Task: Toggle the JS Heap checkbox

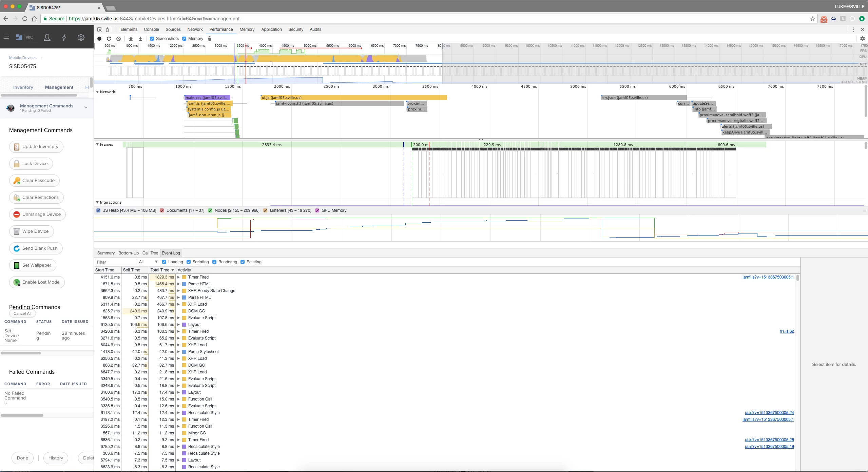Action: (x=98, y=210)
